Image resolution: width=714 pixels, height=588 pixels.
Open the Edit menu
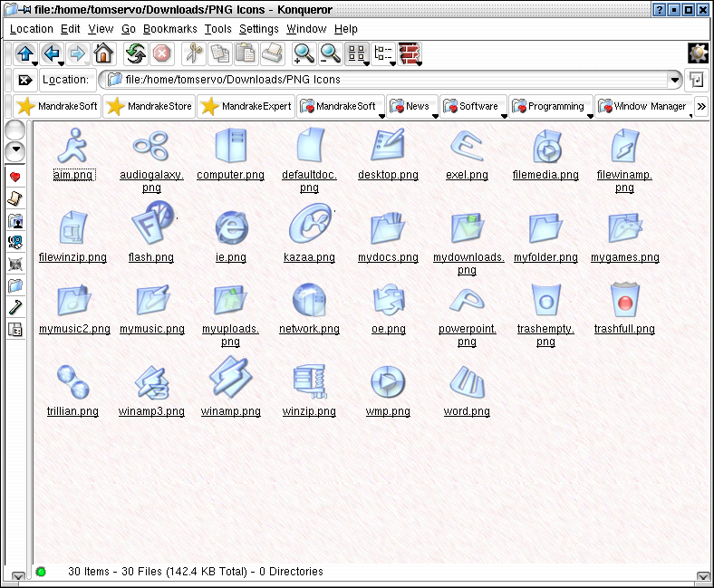pyautogui.click(x=70, y=29)
